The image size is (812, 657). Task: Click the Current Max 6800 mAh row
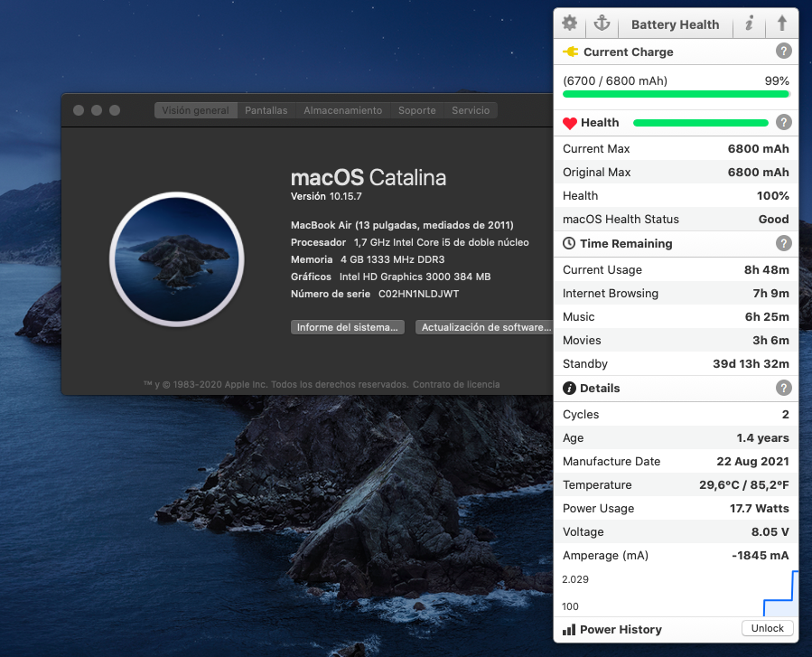coord(676,149)
